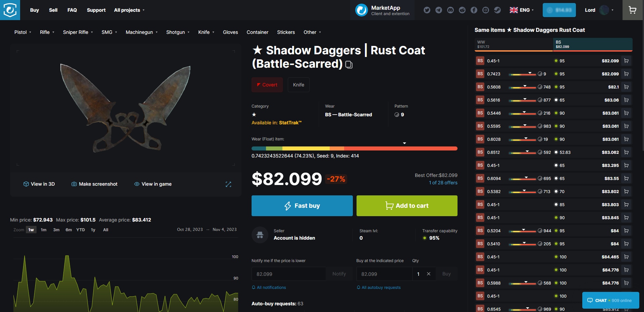Expand the Machinegun category dropdown
Screen dimensions: 644x312
click(x=142, y=32)
